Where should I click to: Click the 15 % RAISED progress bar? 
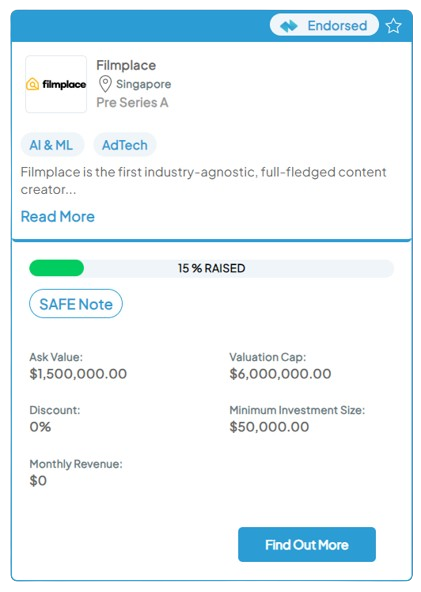[x=211, y=268]
